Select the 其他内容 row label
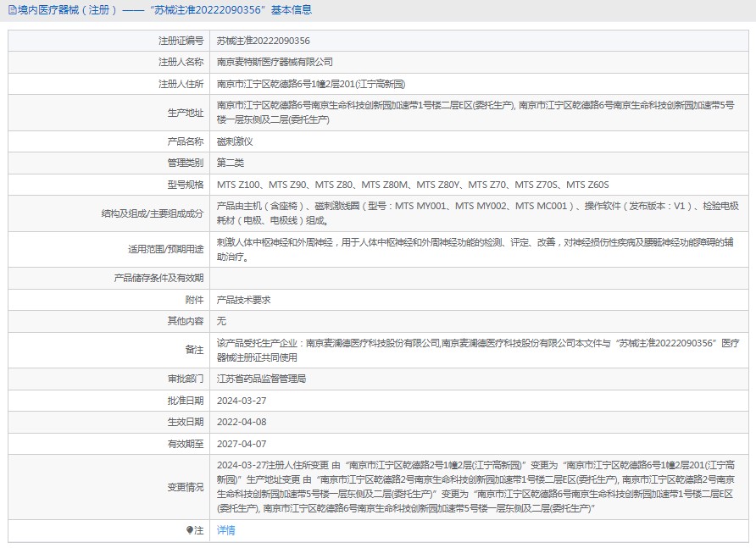This screenshot has width=756, height=548. tap(186, 321)
